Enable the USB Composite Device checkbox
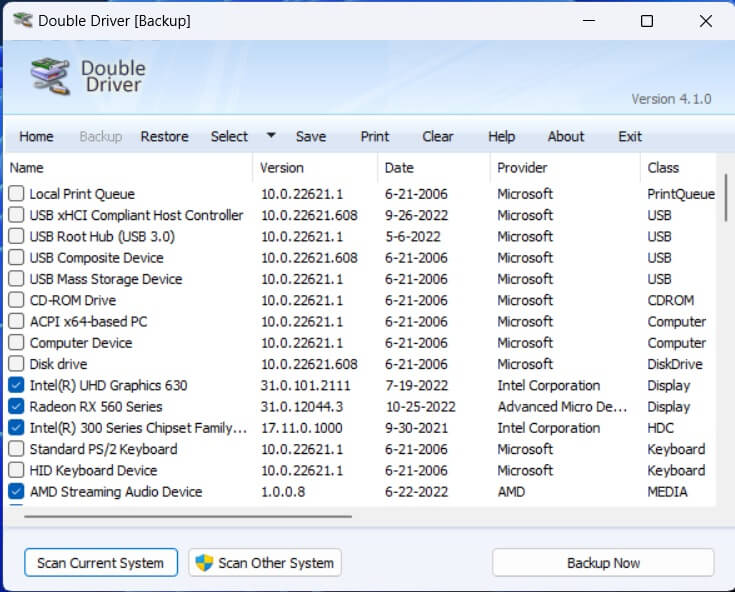This screenshot has height=592, width=735. pos(16,257)
